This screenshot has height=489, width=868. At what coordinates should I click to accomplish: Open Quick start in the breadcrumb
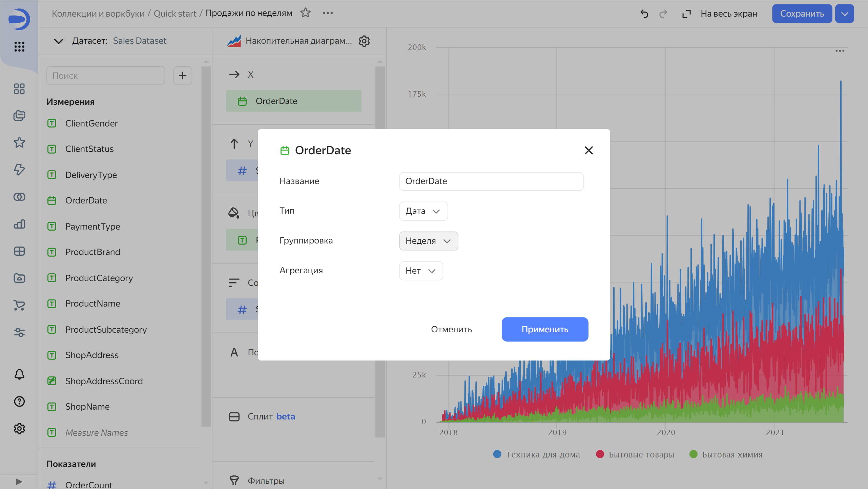(x=175, y=13)
